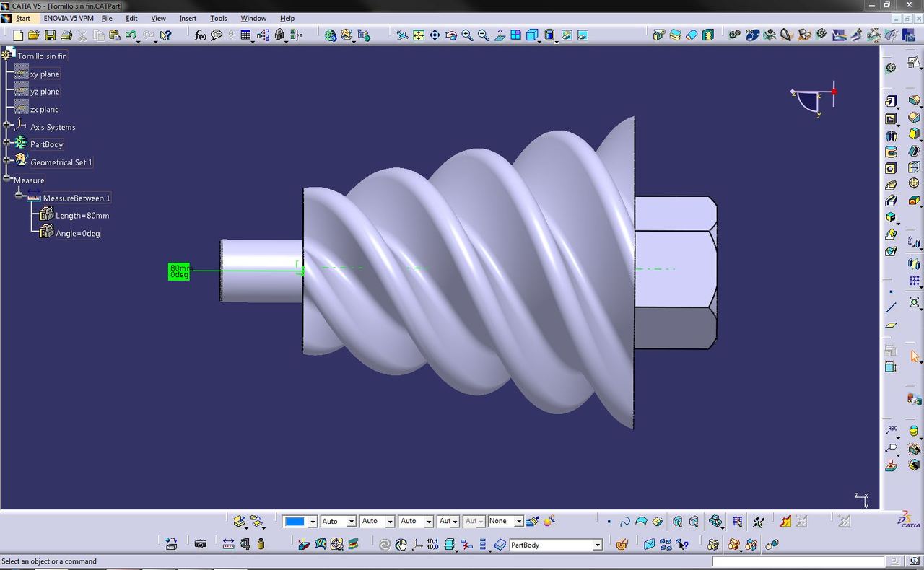This screenshot has width=924, height=570.
Task: Click the green 80mm measurement label
Action: pos(179,271)
